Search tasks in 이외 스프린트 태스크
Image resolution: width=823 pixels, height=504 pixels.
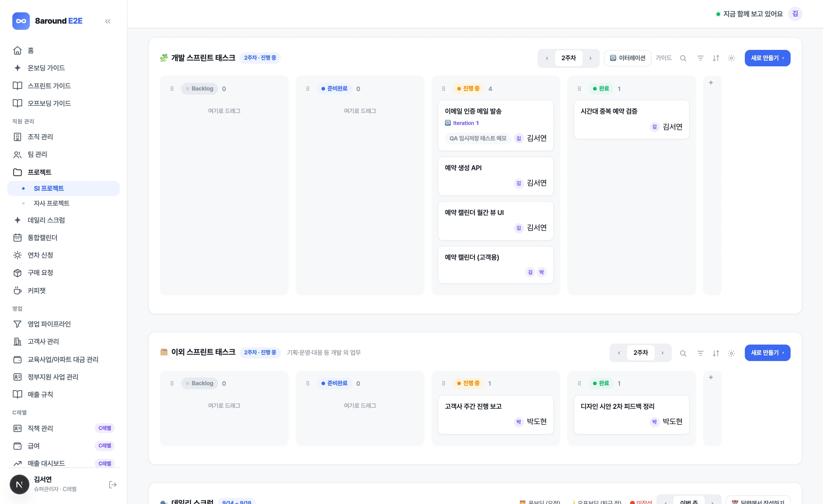click(683, 353)
